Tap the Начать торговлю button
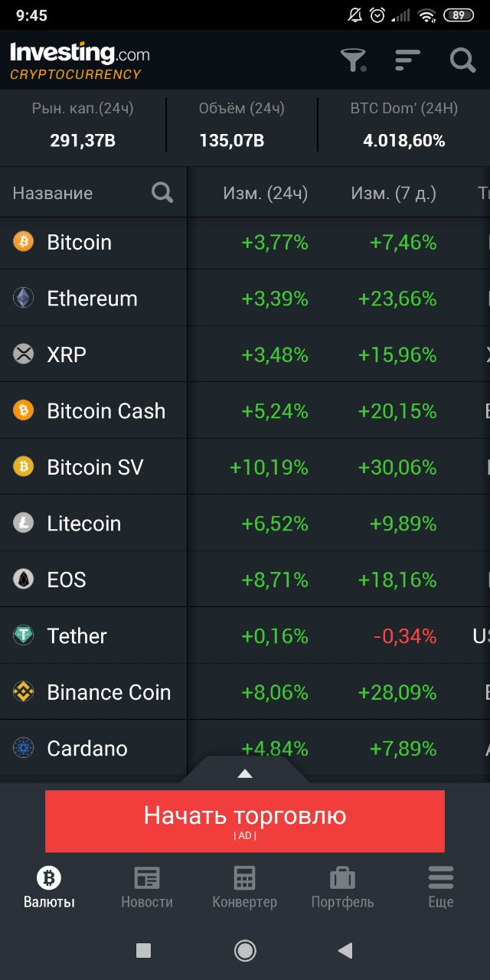490x980 pixels. tap(245, 822)
